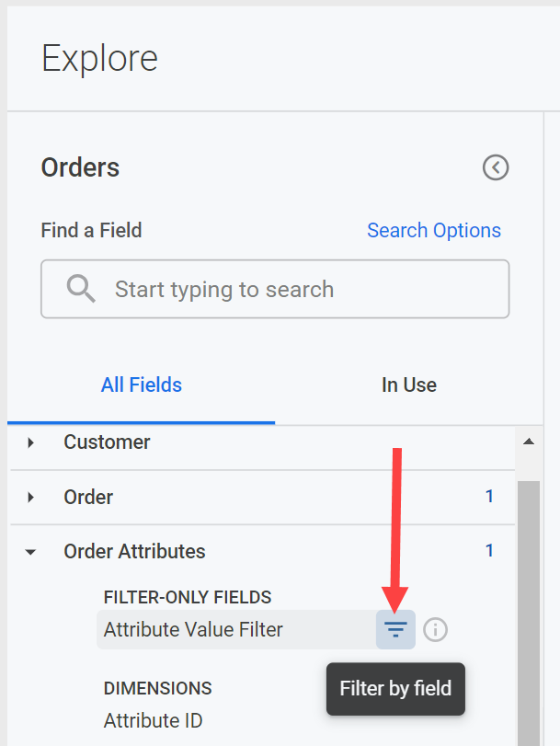
Task: Switch to the In Use tab
Action: point(408,384)
